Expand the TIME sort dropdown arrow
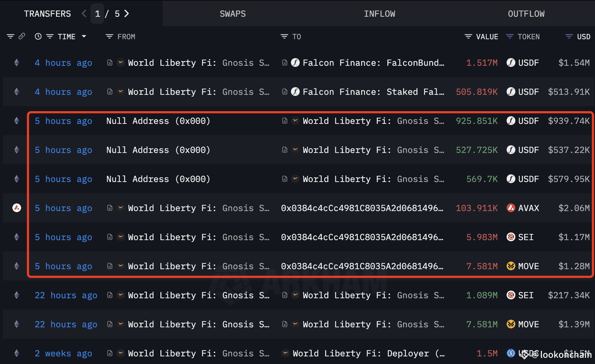 [84, 36]
